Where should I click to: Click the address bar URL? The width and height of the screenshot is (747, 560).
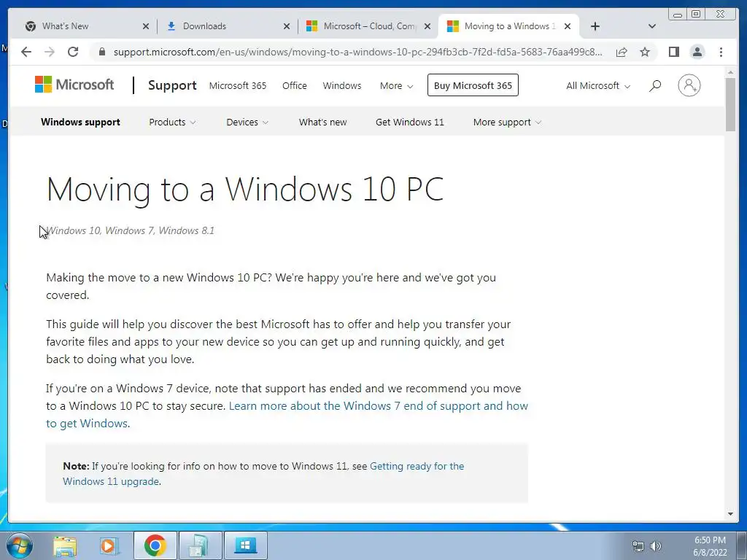point(357,52)
